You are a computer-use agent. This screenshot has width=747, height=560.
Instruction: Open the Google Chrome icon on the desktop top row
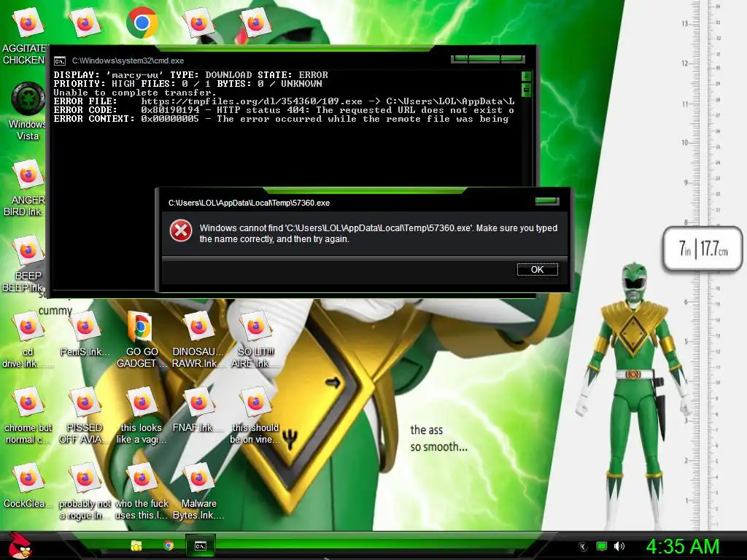pyautogui.click(x=142, y=23)
